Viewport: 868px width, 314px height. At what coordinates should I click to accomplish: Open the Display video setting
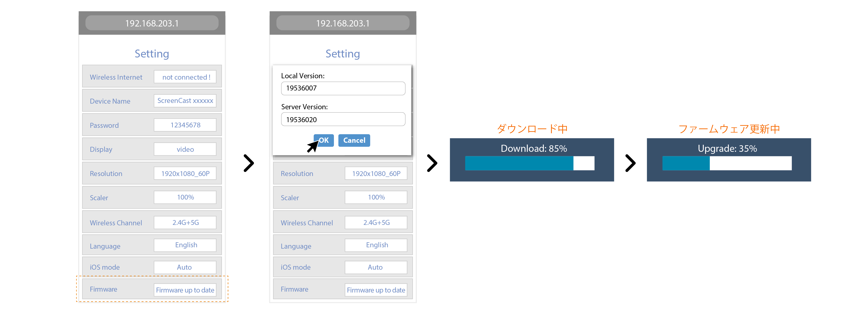point(185,149)
